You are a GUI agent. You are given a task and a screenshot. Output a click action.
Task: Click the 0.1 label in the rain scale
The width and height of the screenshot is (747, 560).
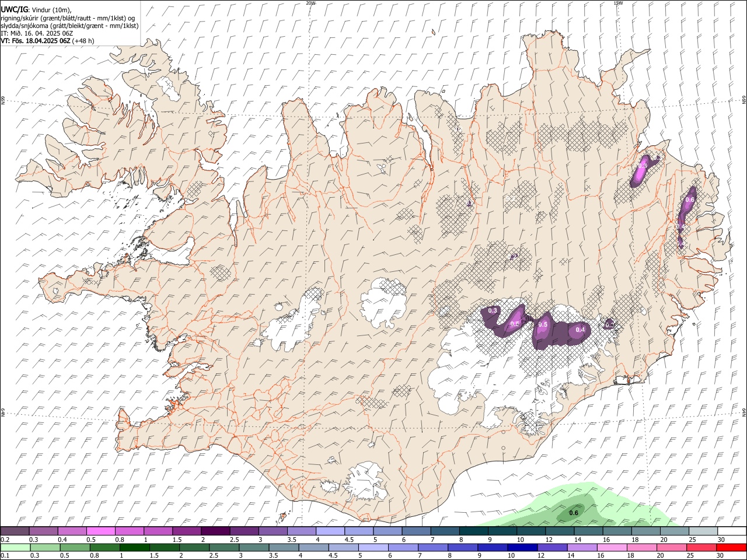tap(5, 555)
